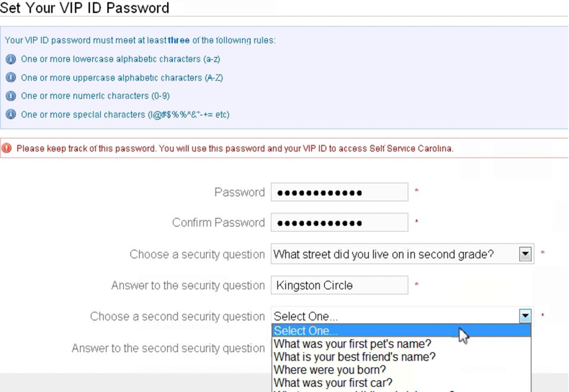Click the info icon beside lowercase characters rule

[x=11, y=59]
